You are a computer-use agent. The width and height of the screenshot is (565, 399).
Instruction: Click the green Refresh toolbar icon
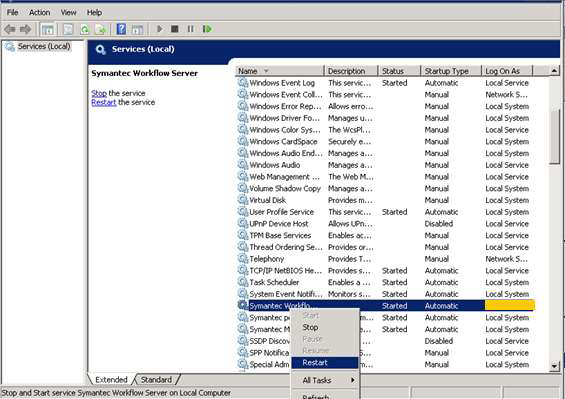click(85, 29)
